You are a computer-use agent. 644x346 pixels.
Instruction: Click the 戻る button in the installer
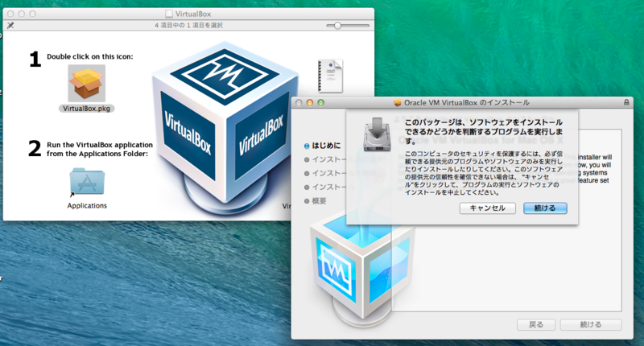click(x=536, y=324)
